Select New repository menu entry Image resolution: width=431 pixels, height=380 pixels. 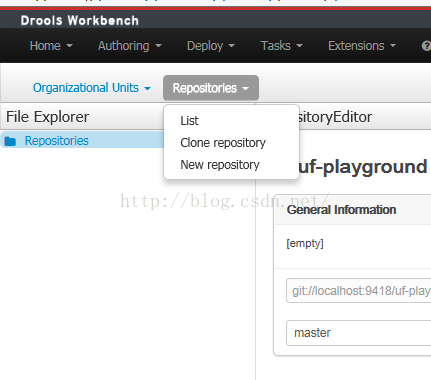(x=220, y=165)
